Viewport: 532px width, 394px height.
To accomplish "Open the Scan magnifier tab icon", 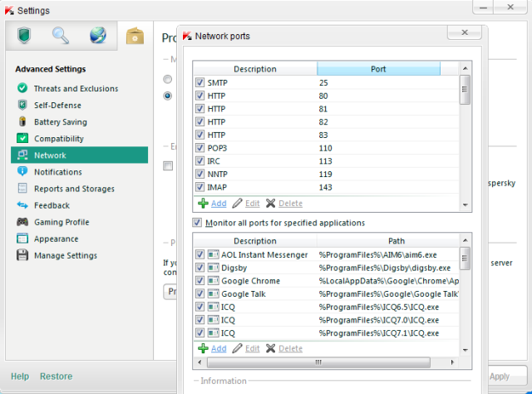I will tap(61, 36).
